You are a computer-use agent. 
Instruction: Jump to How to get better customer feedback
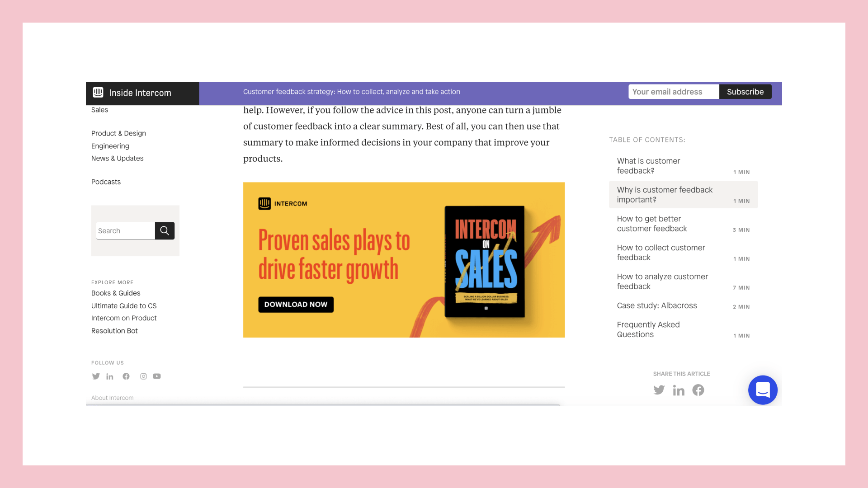coord(683,224)
